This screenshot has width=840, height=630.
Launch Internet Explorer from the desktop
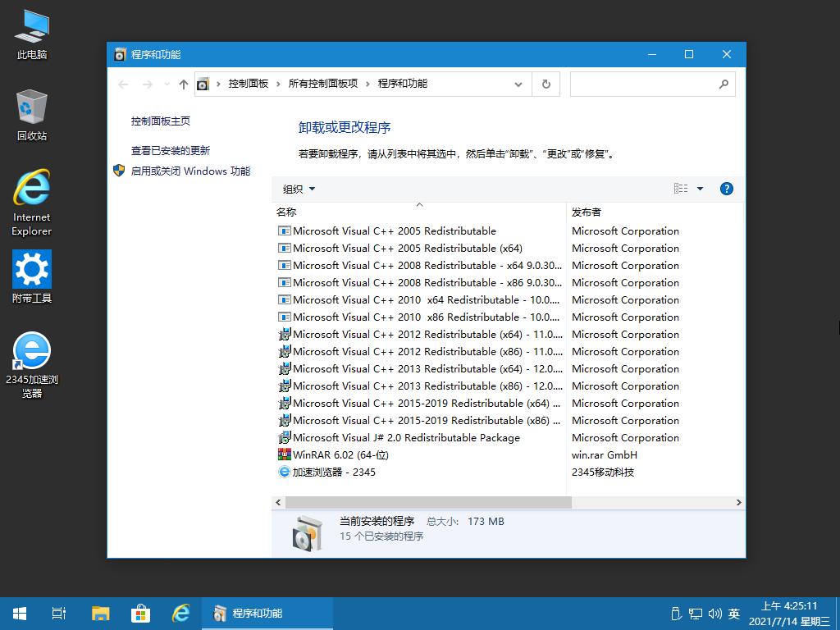pyautogui.click(x=32, y=202)
